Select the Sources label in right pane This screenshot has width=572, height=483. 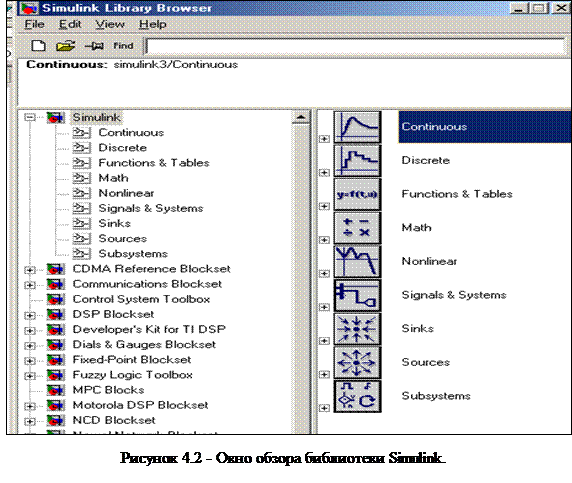pos(426,362)
